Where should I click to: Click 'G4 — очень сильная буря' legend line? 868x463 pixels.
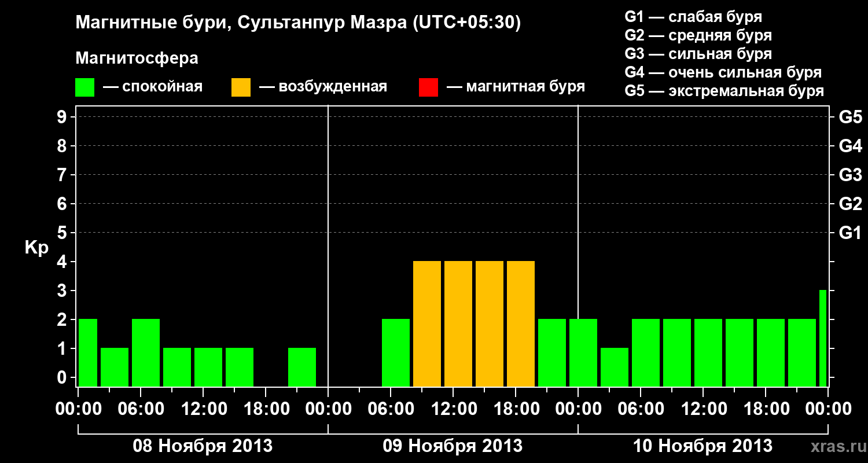point(723,72)
